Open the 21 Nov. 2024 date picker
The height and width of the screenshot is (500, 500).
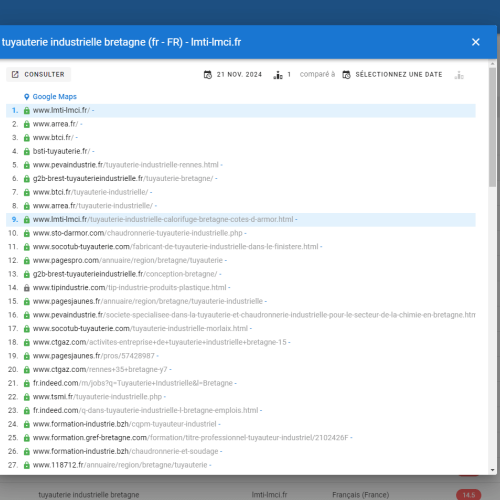tap(233, 74)
